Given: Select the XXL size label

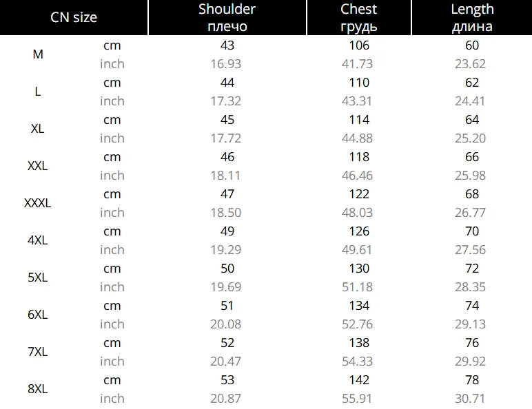Looking at the screenshot, I should 38,166.
